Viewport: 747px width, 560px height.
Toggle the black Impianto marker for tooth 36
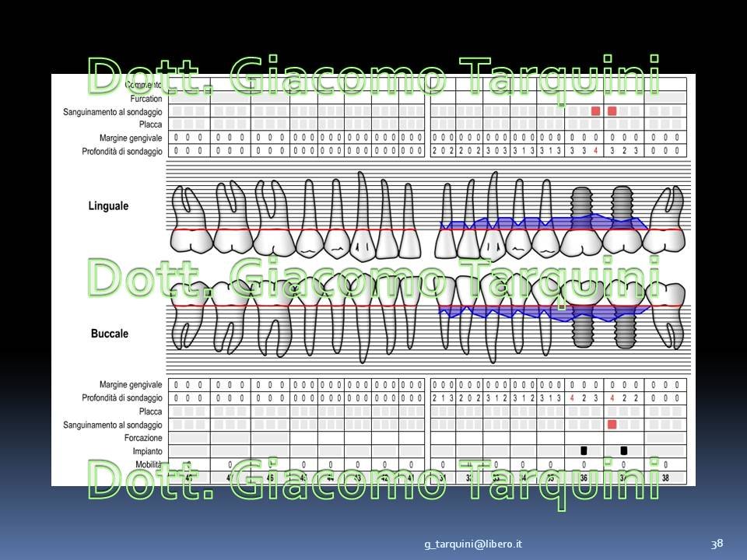(583, 450)
